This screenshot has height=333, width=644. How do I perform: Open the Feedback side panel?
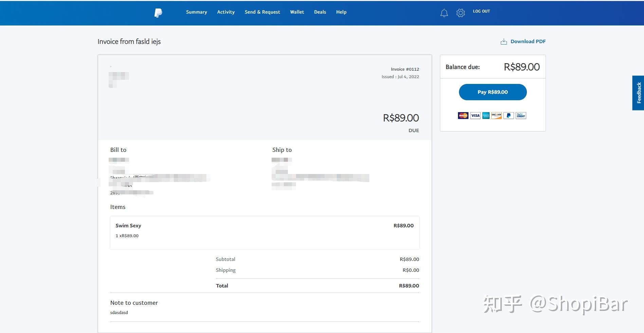(x=639, y=92)
